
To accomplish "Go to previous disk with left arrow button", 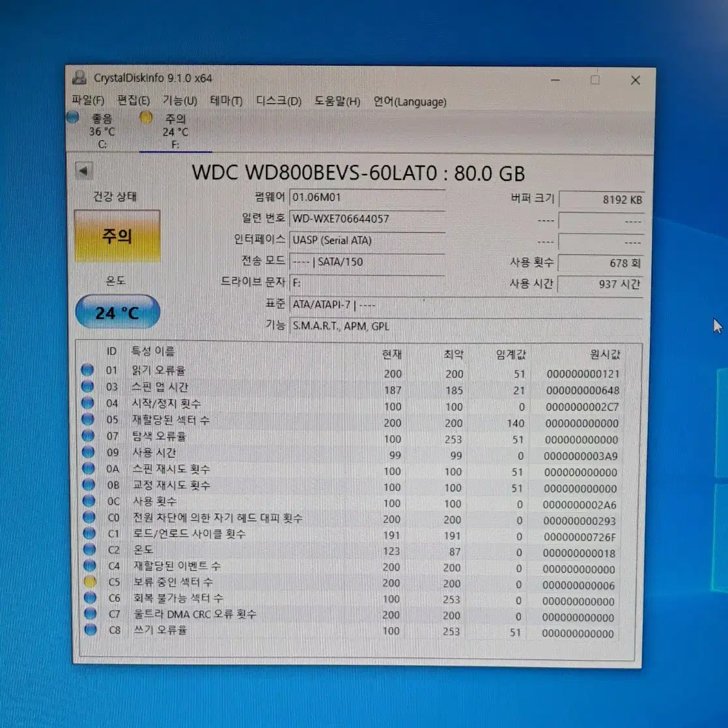I will [84, 171].
